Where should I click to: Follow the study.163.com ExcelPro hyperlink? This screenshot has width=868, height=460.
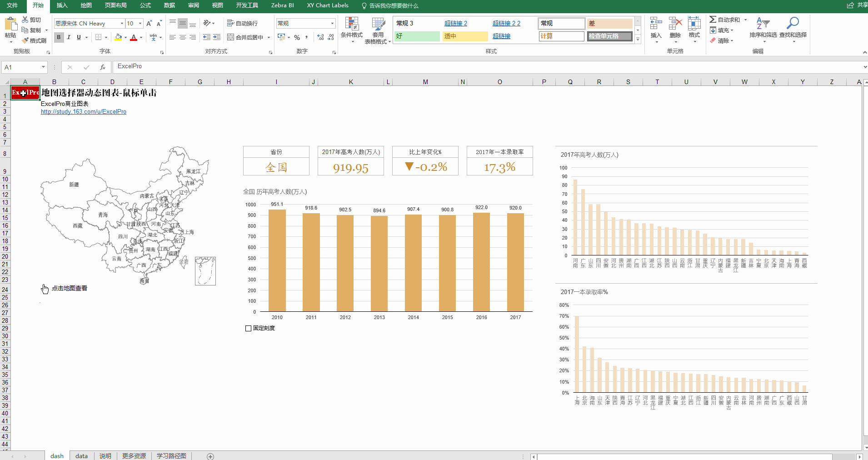(83, 111)
